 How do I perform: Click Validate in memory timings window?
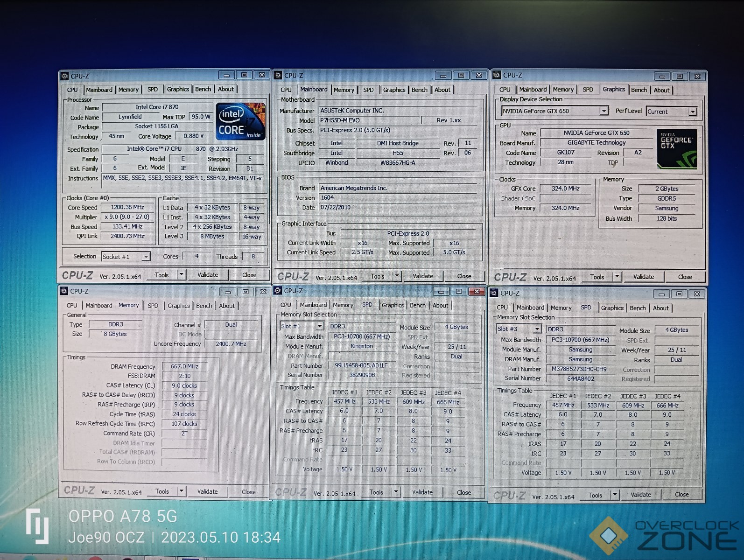coord(207,491)
